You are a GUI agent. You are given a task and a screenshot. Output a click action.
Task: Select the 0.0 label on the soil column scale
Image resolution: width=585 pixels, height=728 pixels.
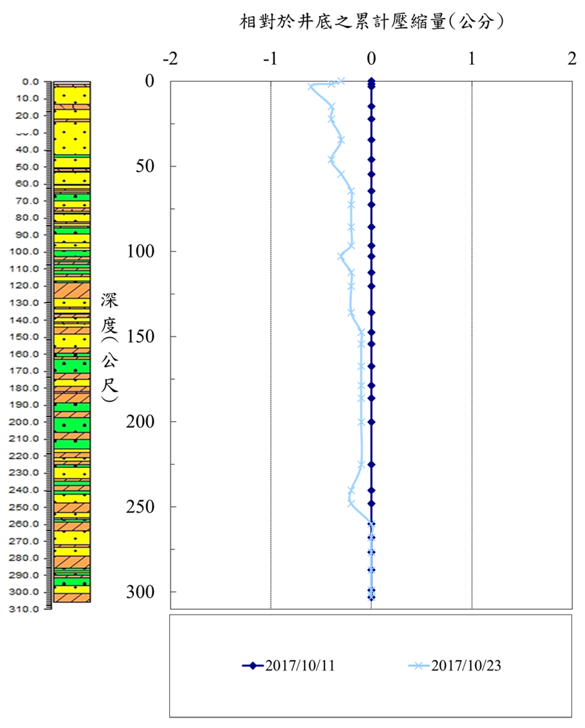[30, 82]
